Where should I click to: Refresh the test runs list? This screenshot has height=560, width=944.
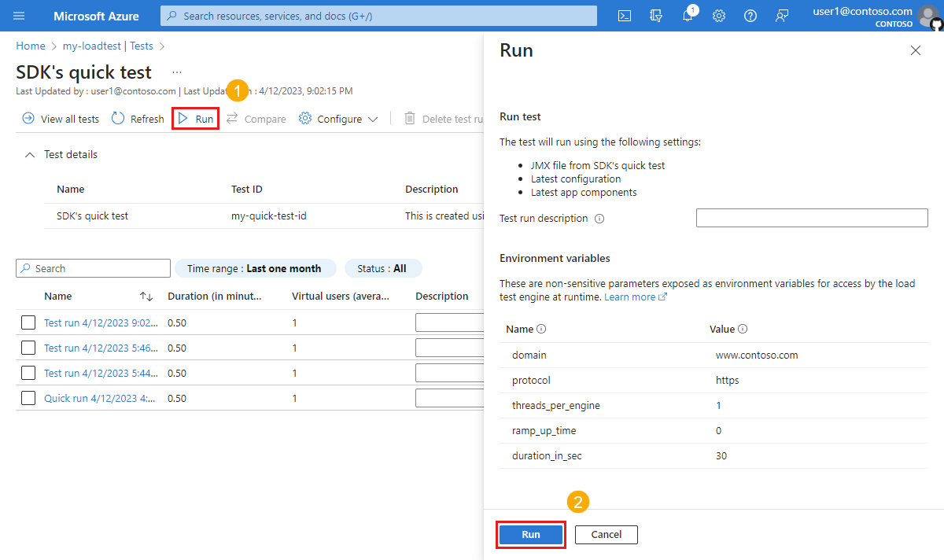(x=137, y=118)
